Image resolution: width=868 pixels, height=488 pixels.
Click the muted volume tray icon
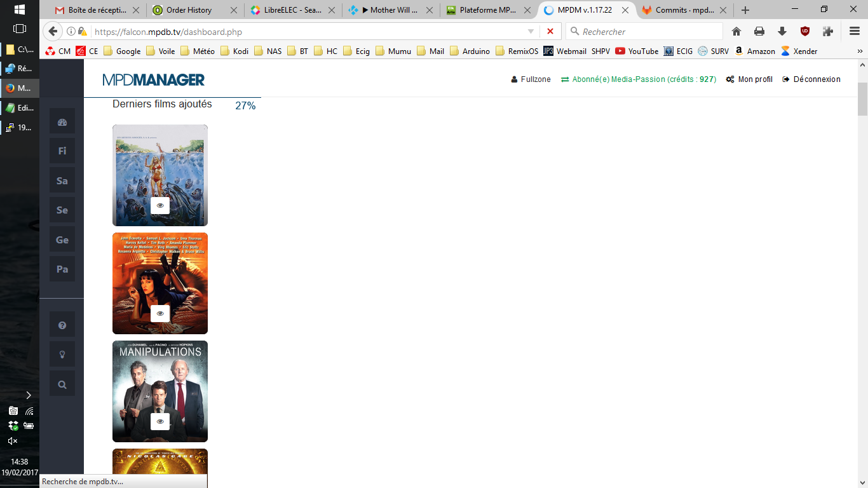[x=13, y=440]
